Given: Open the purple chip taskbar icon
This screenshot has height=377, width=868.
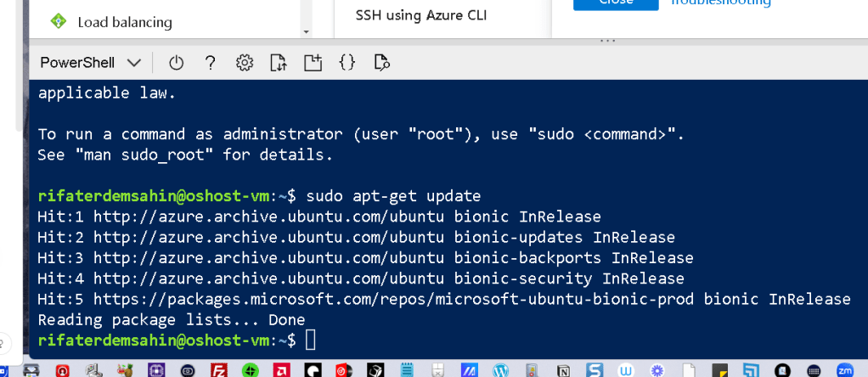Looking at the screenshot, I should 156,370.
